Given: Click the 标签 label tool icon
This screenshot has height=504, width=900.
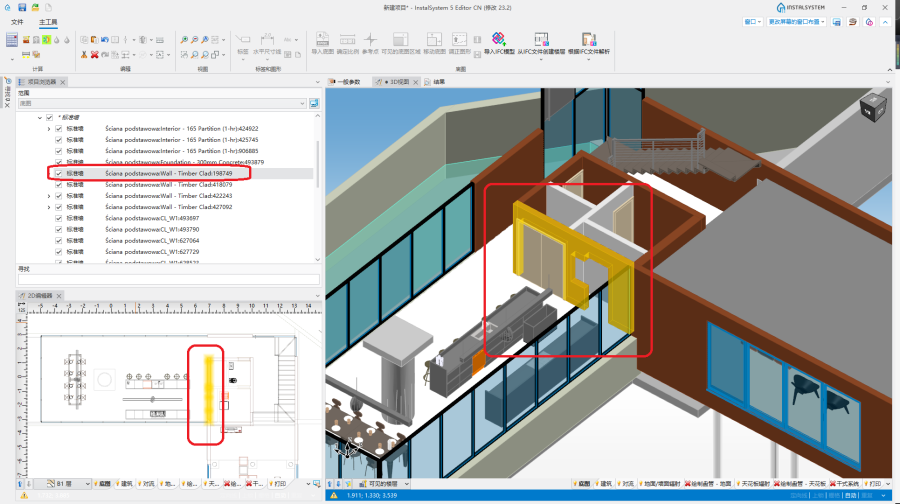Looking at the screenshot, I should (243, 40).
